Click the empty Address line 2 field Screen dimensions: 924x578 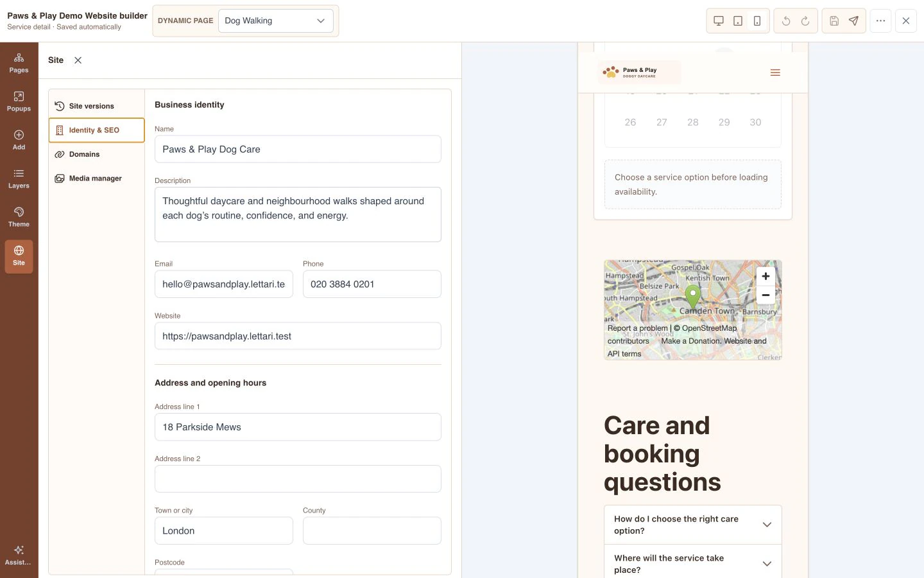[x=298, y=479]
